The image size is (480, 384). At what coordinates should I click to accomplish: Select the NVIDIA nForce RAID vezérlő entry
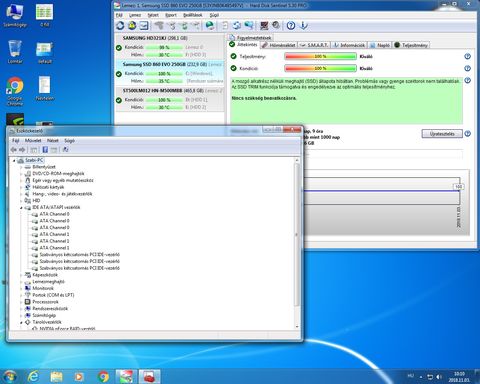[x=64, y=328]
